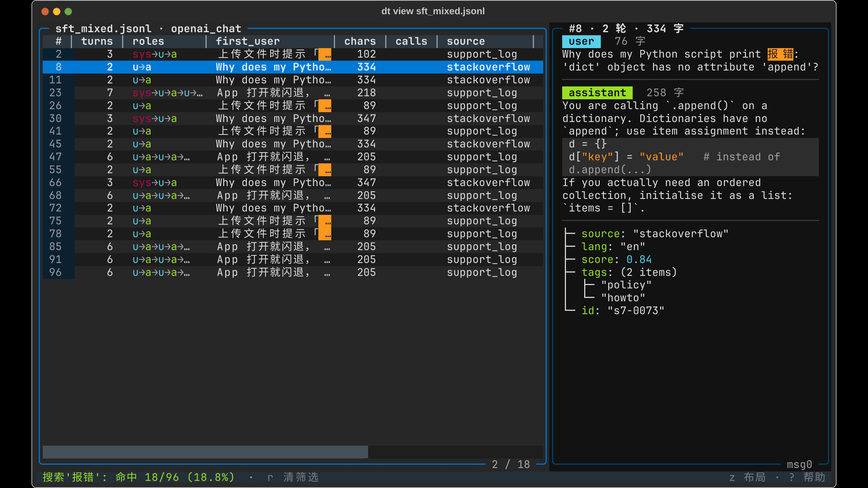Select highlighted row 8 stackoverflow
The height and width of the screenshot is (488, 868).
click(293, 67)
